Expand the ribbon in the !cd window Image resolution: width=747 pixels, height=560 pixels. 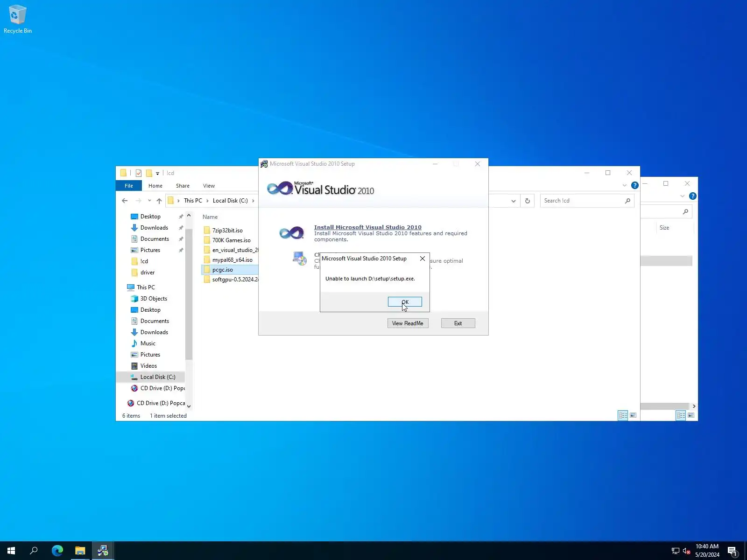(x=625, y=185)
